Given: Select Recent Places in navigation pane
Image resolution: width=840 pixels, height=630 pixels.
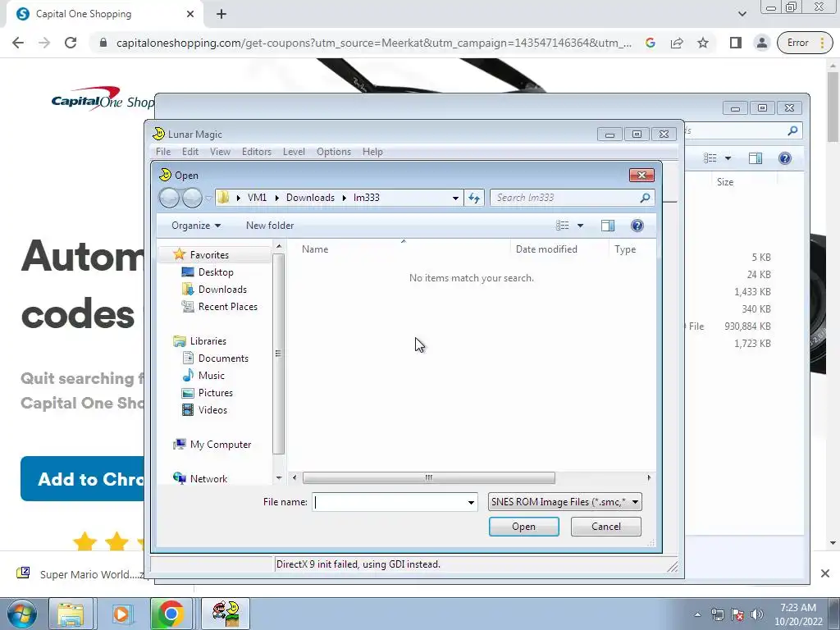Looking at the screenshot, I should [228, 307].
